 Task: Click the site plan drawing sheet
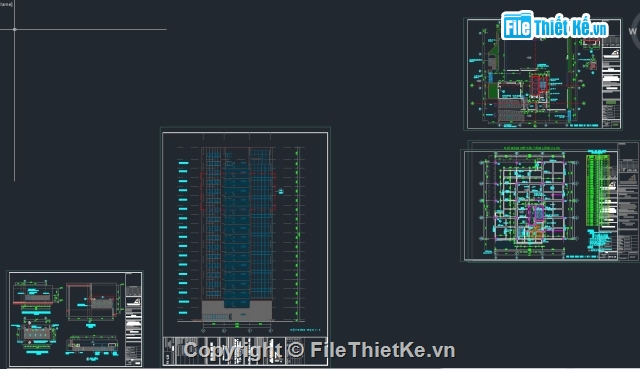(x=543, y=74)
